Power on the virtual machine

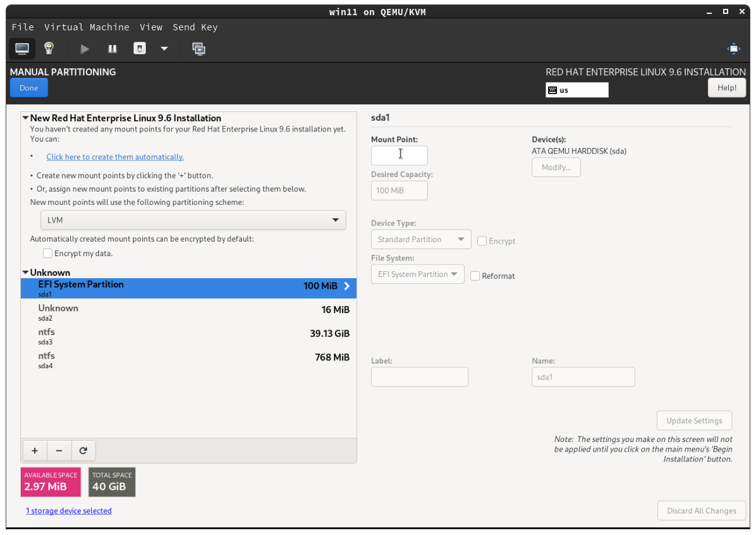pos(85,49)
